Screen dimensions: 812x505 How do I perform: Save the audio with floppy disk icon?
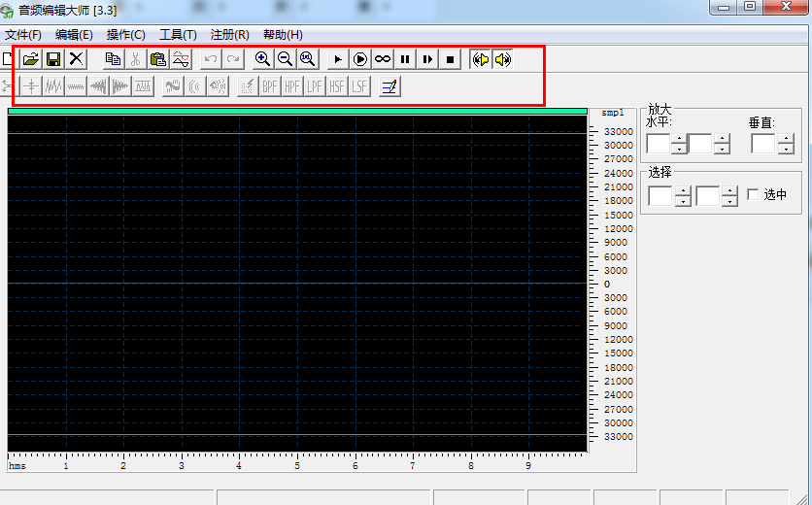(x=53, y=59)
